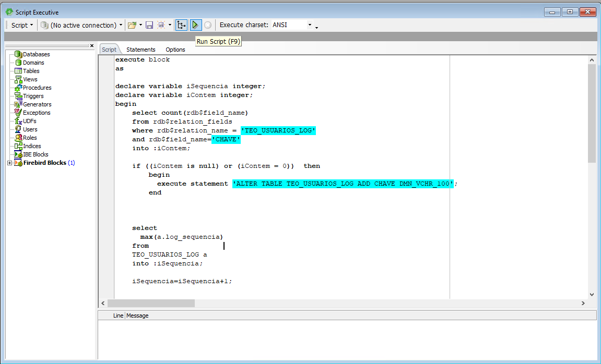Click the 'declare variable iContem integer' line
Viewport: 601px width, 364px height.
click(184, 95)
